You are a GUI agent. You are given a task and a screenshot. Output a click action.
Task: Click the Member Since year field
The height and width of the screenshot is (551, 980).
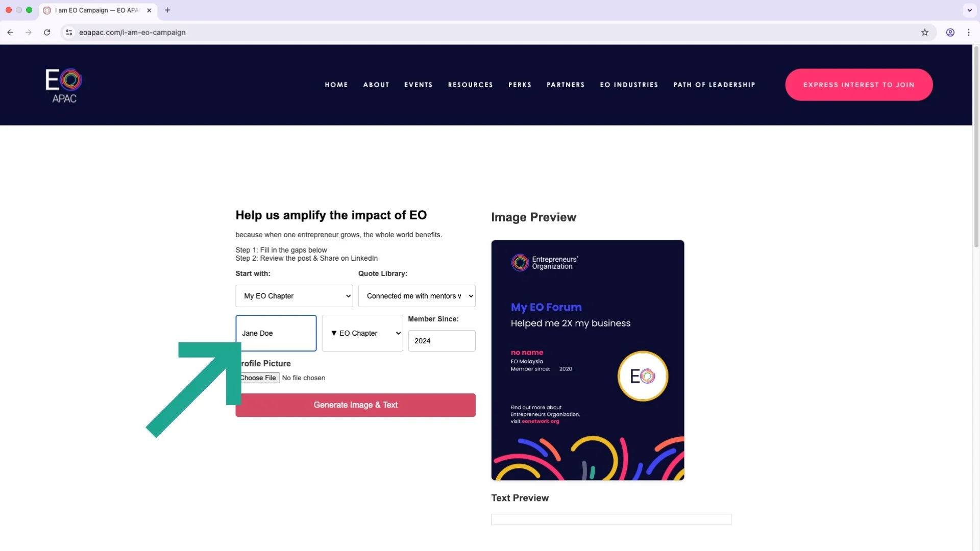442,341
